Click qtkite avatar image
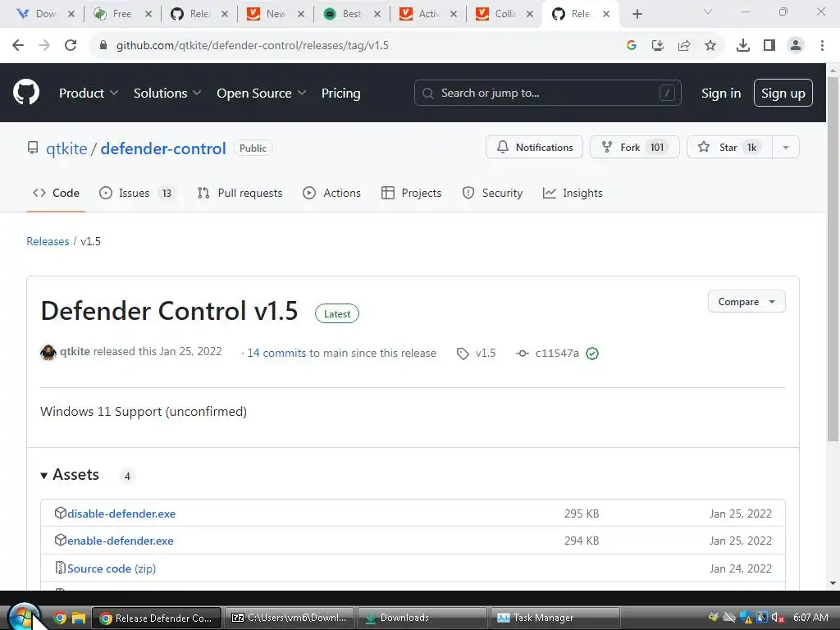The height and width of the screenshot is (630, 840). click(x=48, y=352)
